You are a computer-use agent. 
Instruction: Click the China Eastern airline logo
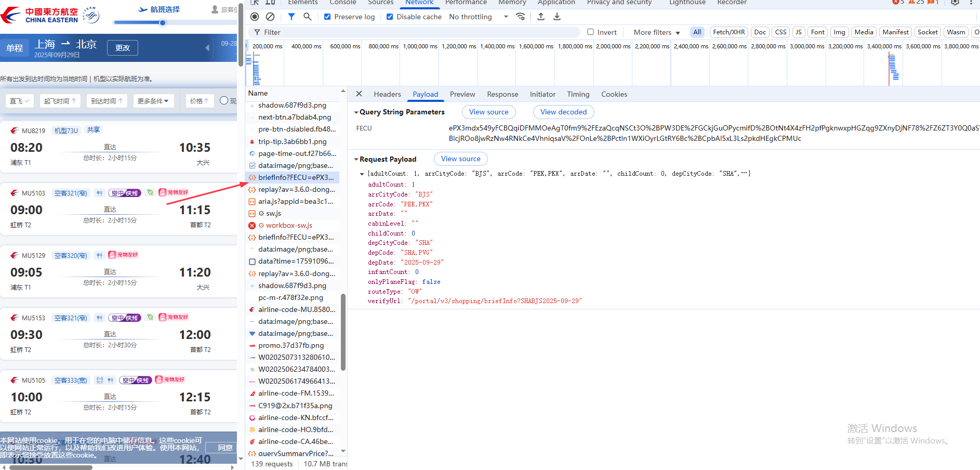pos(39,15)
